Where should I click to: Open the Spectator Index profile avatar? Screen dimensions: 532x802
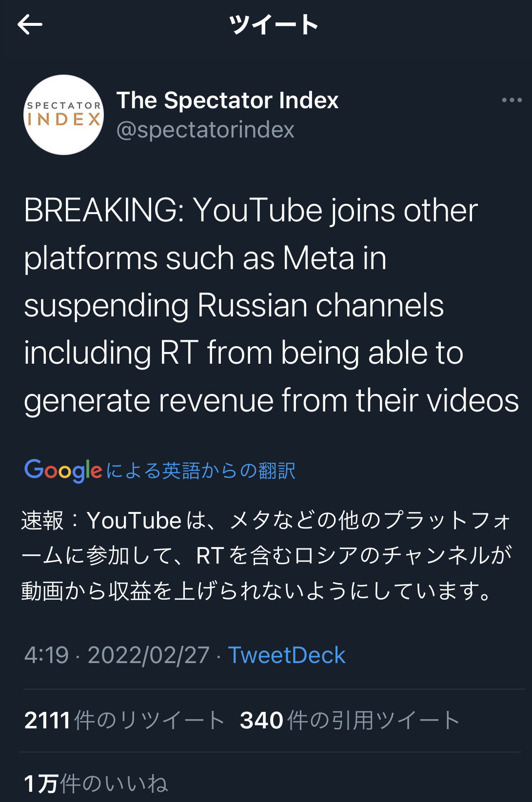point(64,115)
